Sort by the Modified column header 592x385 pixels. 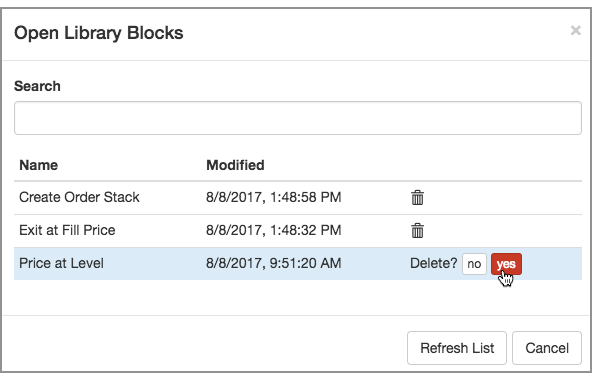235,165
